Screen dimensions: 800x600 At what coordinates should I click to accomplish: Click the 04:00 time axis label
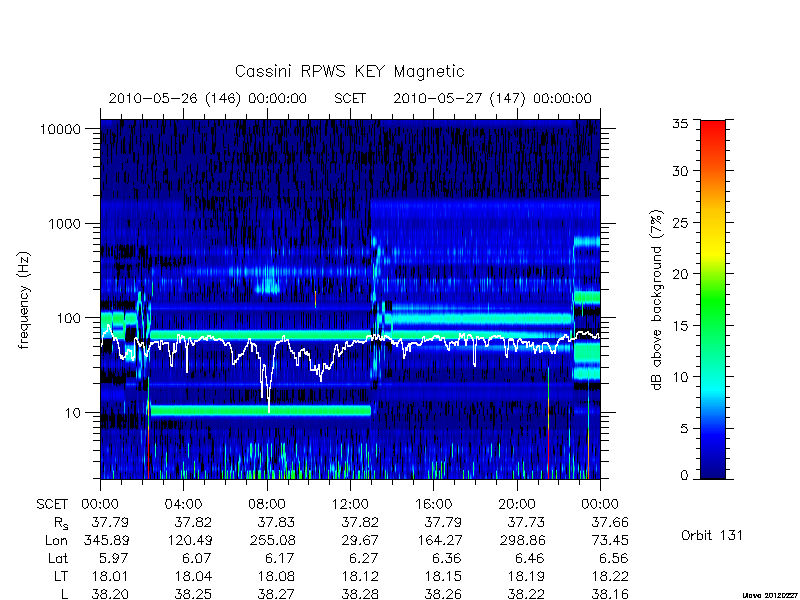[183, 504]
